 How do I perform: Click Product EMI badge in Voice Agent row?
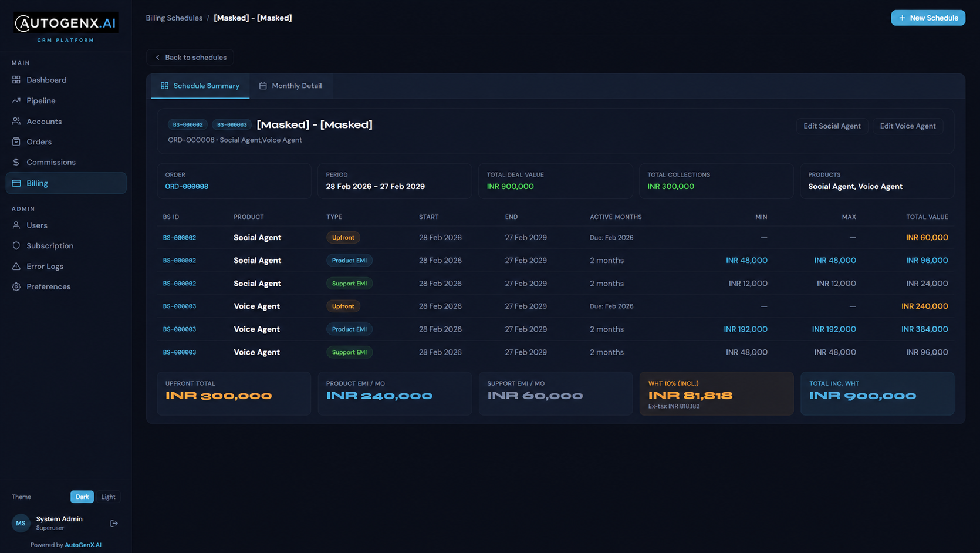tap(349, 329)
